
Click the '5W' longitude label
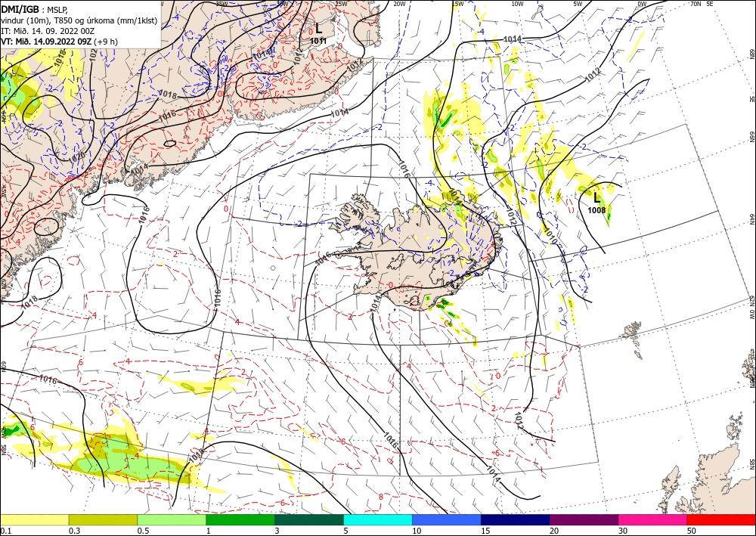click(x=578, y=4)
